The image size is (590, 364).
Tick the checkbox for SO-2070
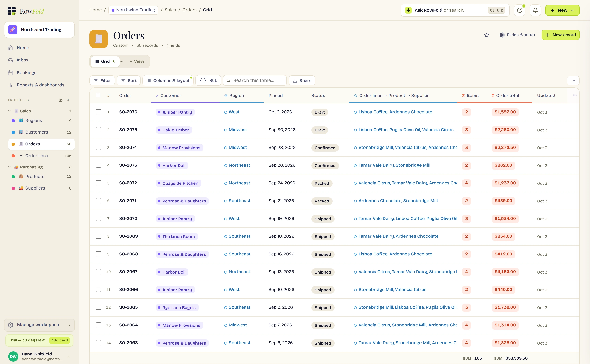click(99, 218)
